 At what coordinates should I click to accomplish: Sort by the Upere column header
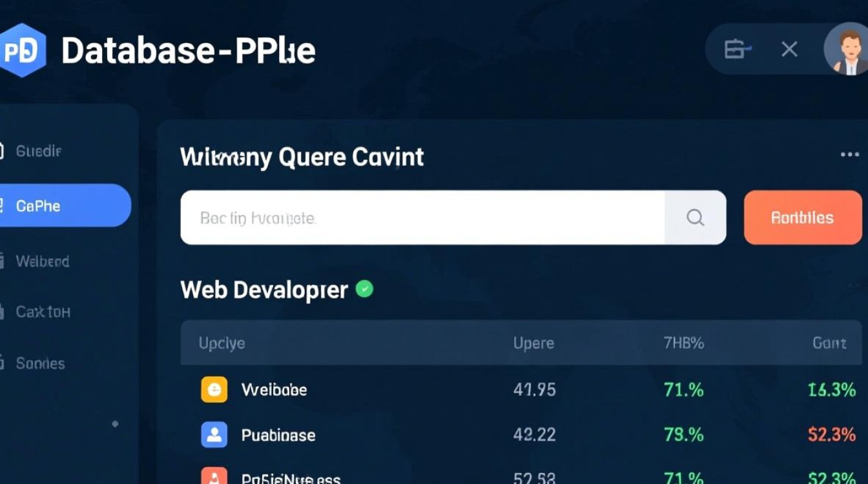click(x=533, y=343)
